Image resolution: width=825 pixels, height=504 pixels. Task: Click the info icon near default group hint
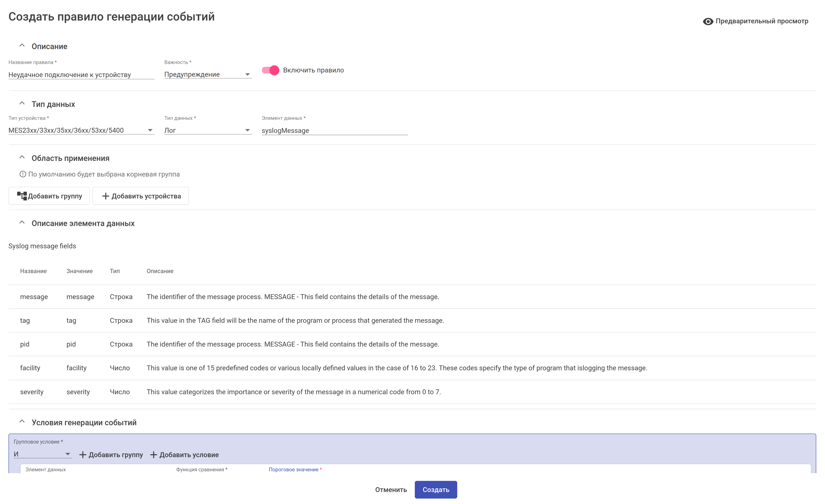pos(23,174)
